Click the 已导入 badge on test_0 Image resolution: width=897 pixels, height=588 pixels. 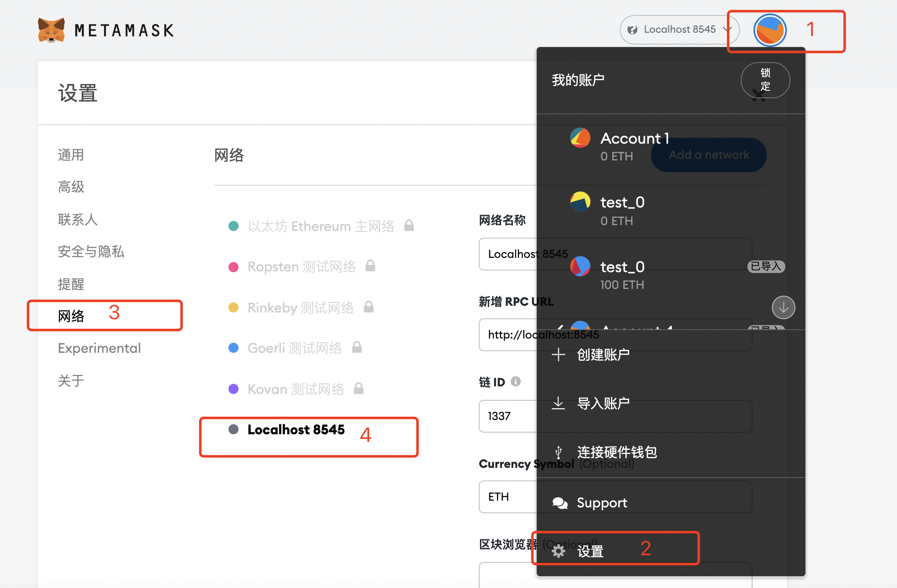pyautogui.click(x=766, y=266)
